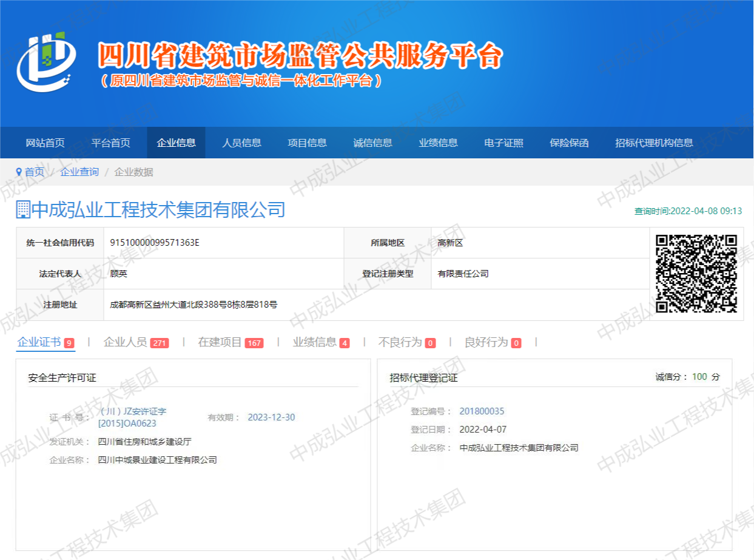Viewport: 754px width, 560px height.
Task: Click the registered address 成都高新区益州大道北段388号
Action: [x=194, y=305]
